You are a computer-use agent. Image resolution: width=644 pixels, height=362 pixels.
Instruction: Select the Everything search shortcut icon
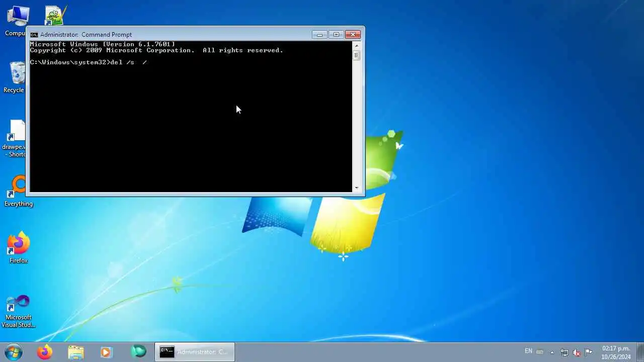(18, 191)
